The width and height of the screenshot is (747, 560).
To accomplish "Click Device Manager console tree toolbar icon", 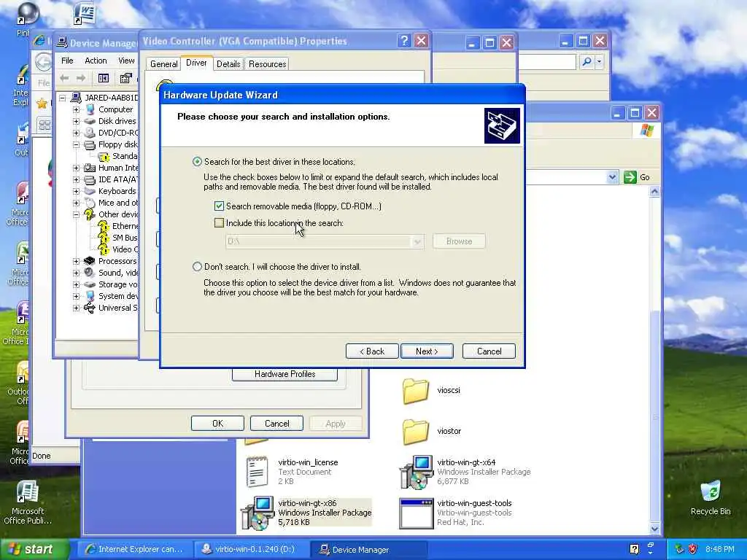I will pos(104,78).
